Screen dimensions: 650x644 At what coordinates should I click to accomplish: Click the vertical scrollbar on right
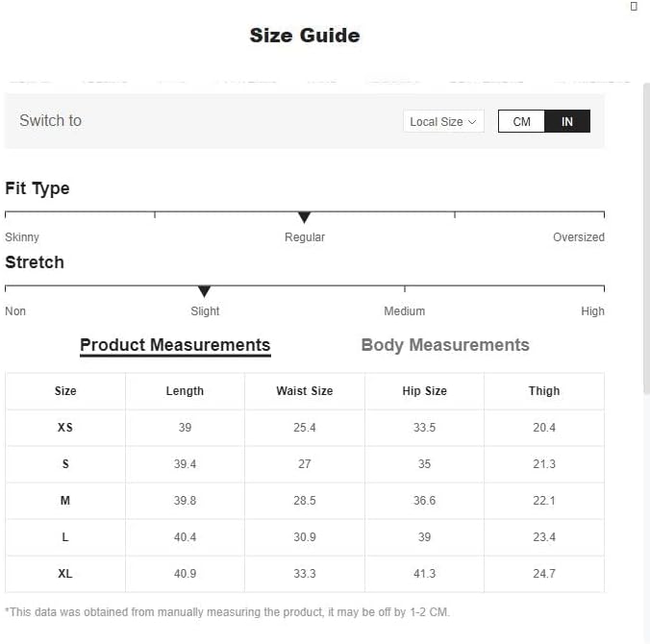click(646, 240)
